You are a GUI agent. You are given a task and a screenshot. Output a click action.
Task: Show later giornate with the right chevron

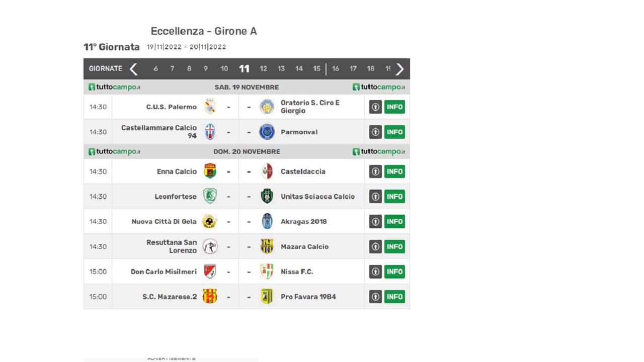click(x=400, y=69)
